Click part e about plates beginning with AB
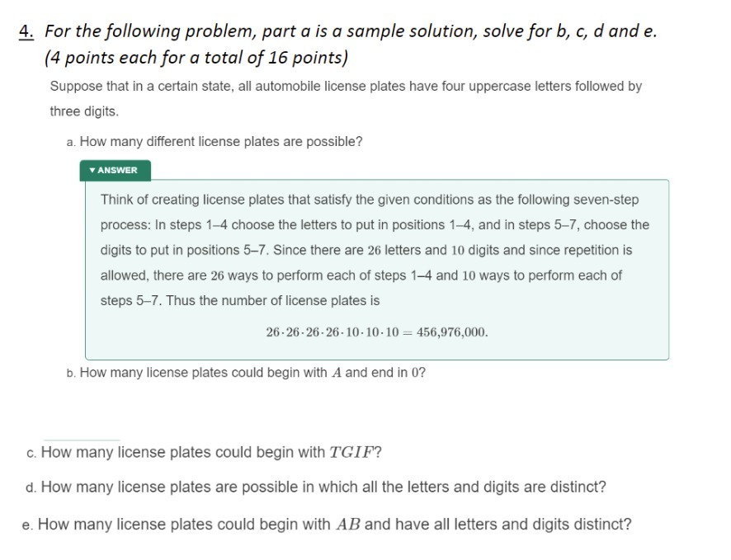Image resolution: width=731 pixels, height=560 pixels. (327, 524)
